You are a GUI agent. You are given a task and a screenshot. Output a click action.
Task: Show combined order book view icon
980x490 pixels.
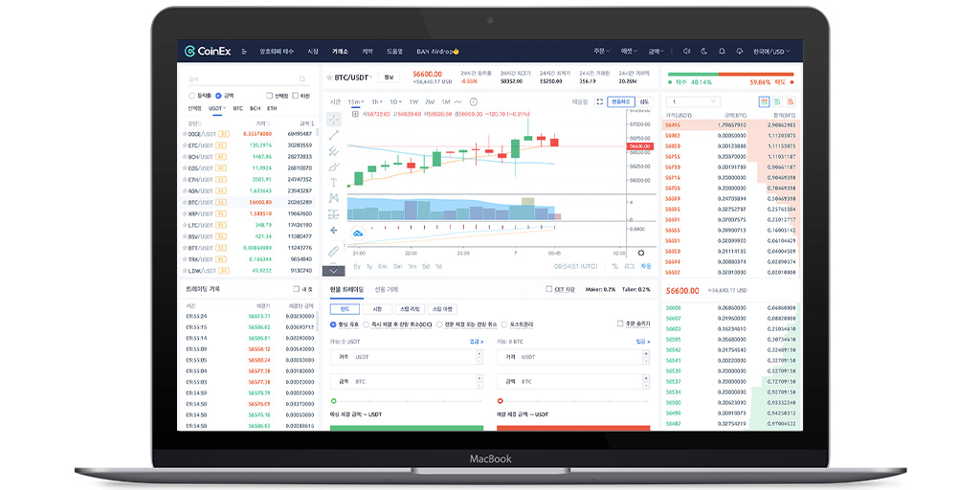[x=764, y=101]
